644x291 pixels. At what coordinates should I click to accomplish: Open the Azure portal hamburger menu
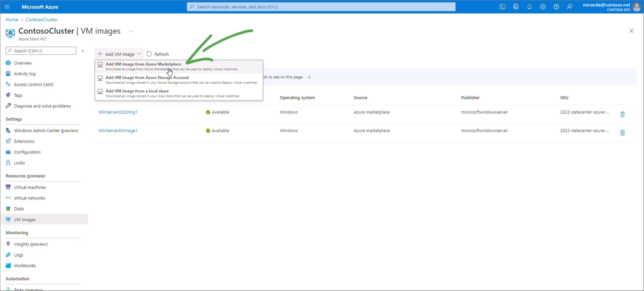click(6, 6)
